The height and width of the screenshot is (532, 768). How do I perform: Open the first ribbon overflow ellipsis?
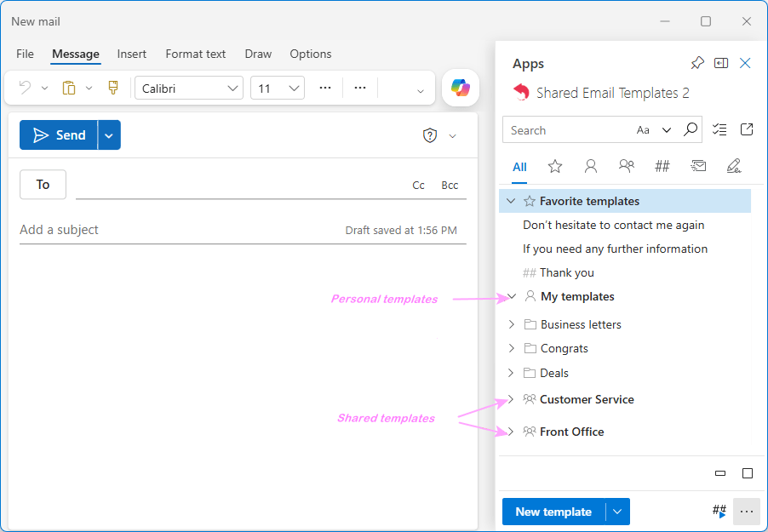(325, 88)
